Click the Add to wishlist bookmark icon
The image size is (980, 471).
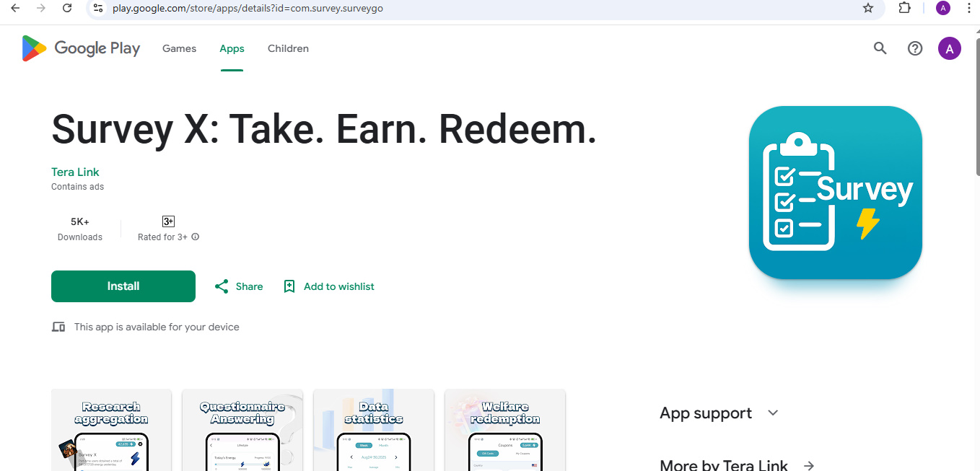(289, 286)
